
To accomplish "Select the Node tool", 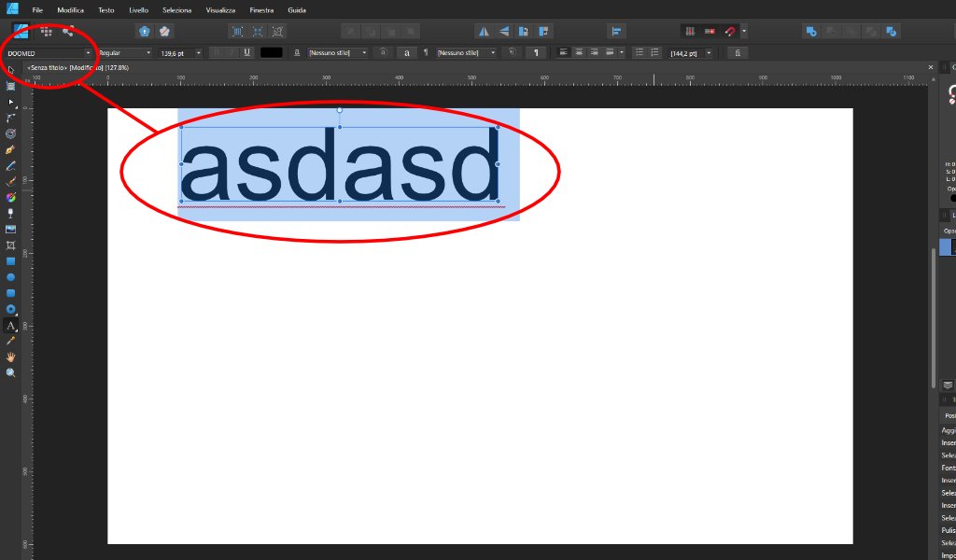I will coord(10,102).
